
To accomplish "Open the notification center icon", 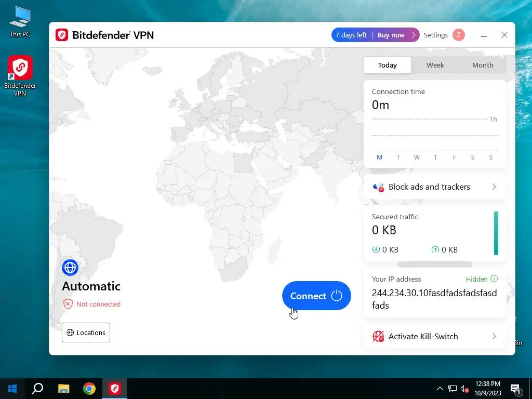I will click(x=515, y=389).
